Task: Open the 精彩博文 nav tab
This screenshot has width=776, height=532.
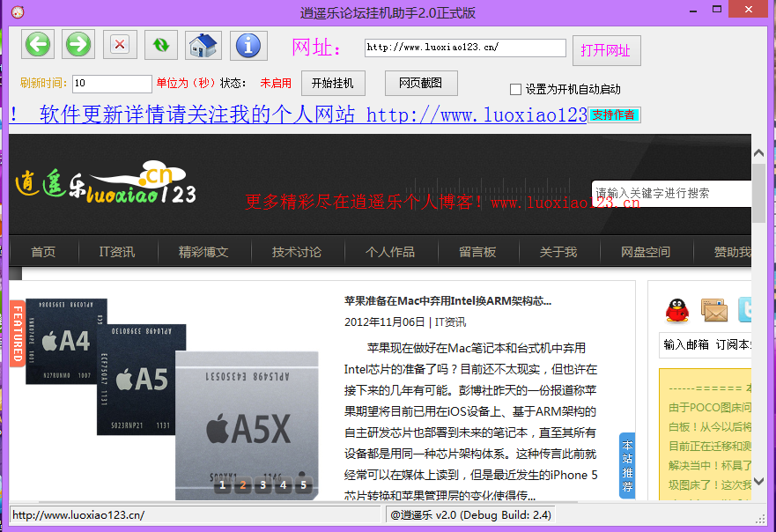Action: 203,252
